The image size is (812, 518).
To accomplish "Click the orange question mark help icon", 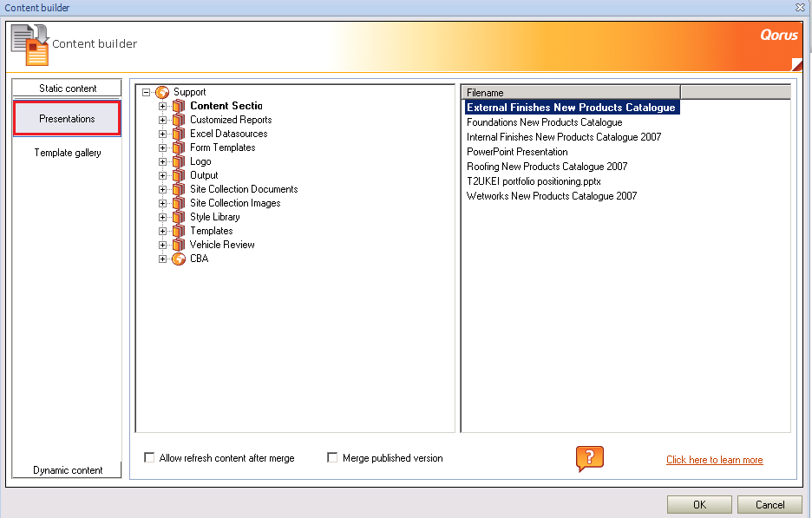I will pyautogui.click(x=590, y=458).
